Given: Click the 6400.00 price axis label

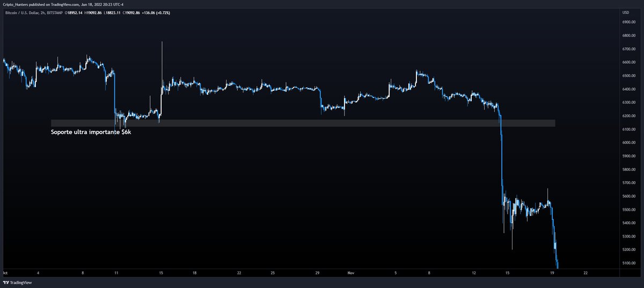Looking at the screenshot, I should click(x=629, y=90).
